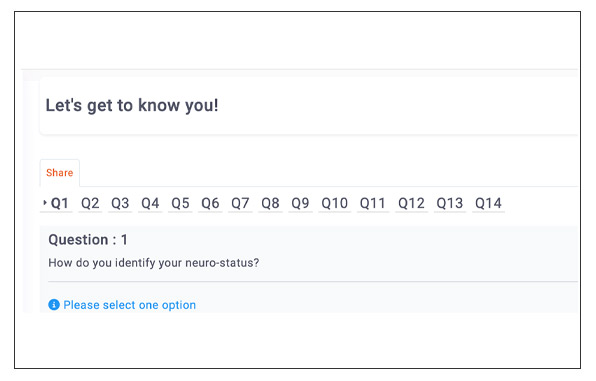
Task: Select question Q7
Action: tap(240, 203)
